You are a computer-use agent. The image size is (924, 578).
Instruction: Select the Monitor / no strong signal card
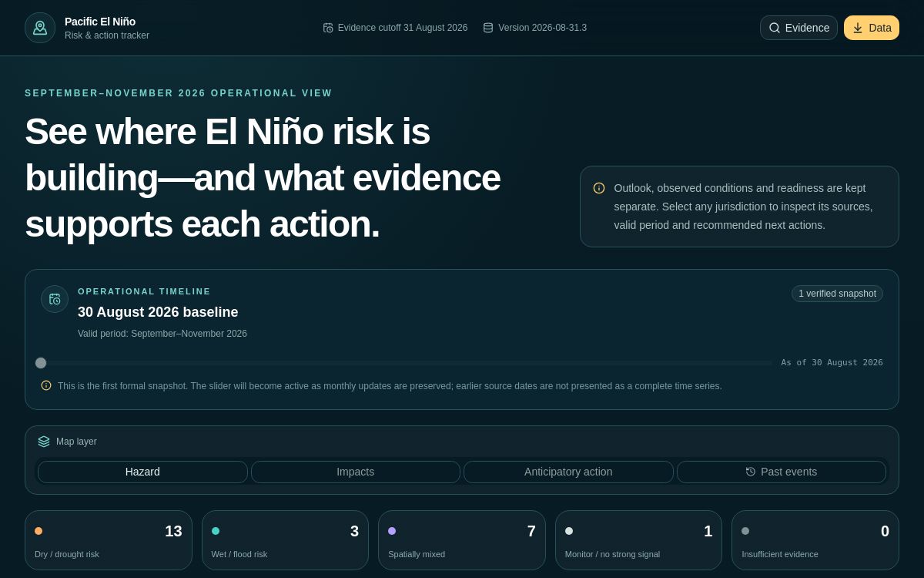click(x=638, y=540)
